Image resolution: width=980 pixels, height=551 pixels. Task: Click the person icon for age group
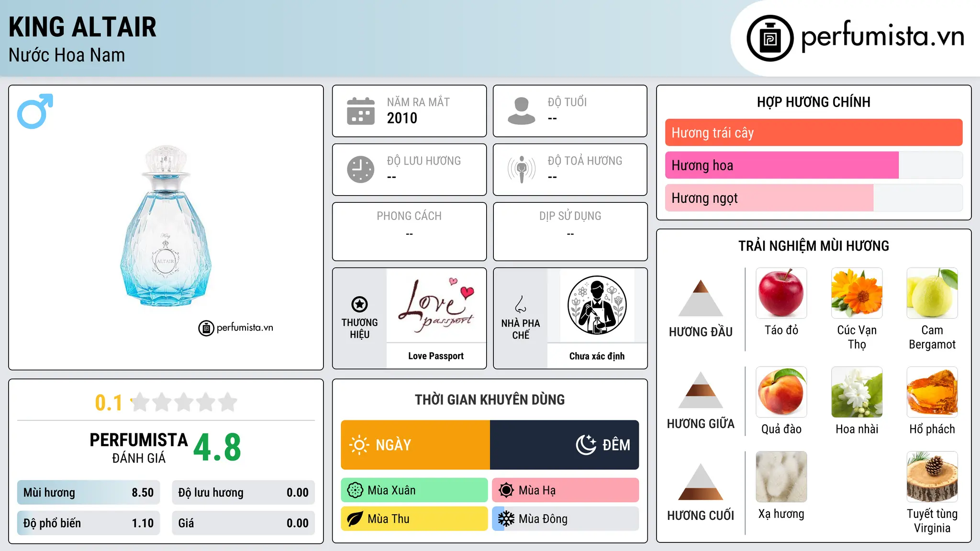(x=521, y=111)
